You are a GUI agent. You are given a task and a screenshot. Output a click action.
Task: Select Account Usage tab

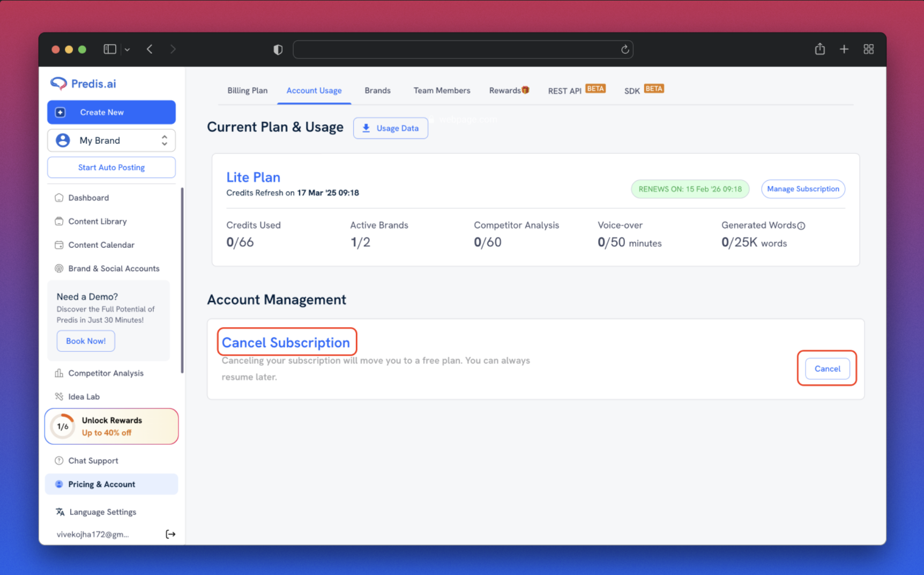click(314, 91)
